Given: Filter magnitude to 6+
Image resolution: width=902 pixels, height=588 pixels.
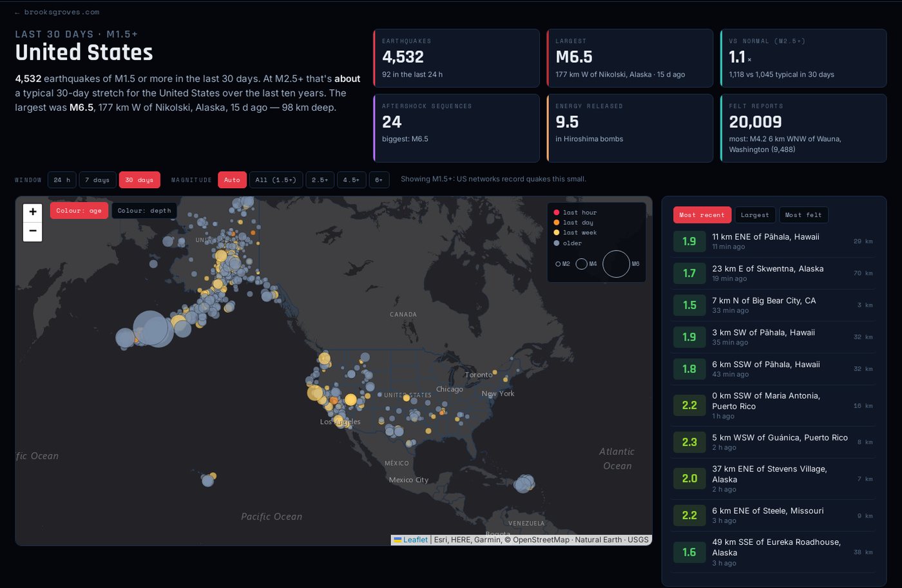Looking at the screenshot, I should 379,180.
